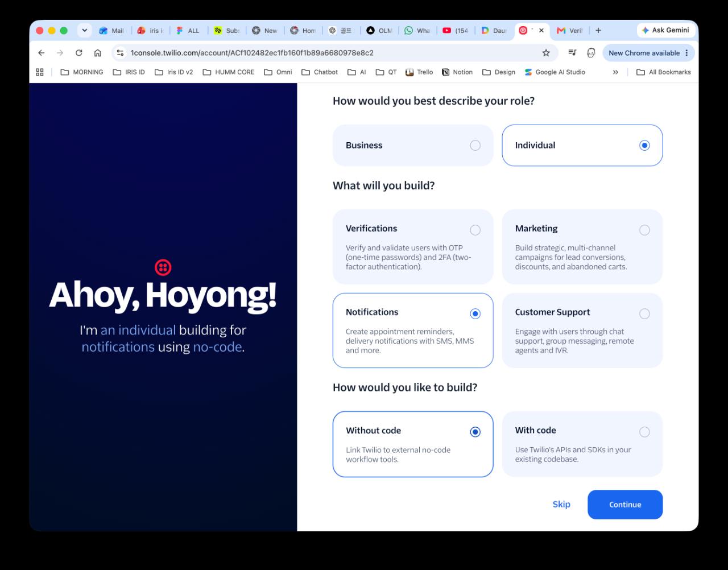Click the With code card description text
This screenshot has height=570, width=728.
573,455
